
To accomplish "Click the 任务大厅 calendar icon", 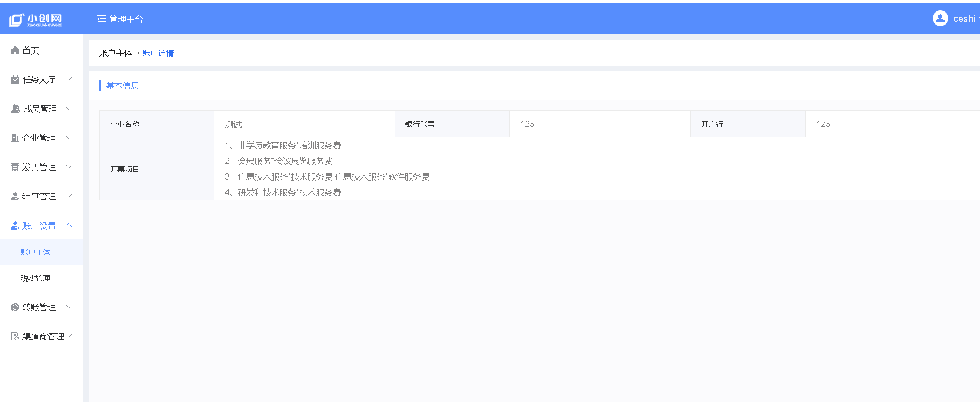I will [x=15, y=80].
